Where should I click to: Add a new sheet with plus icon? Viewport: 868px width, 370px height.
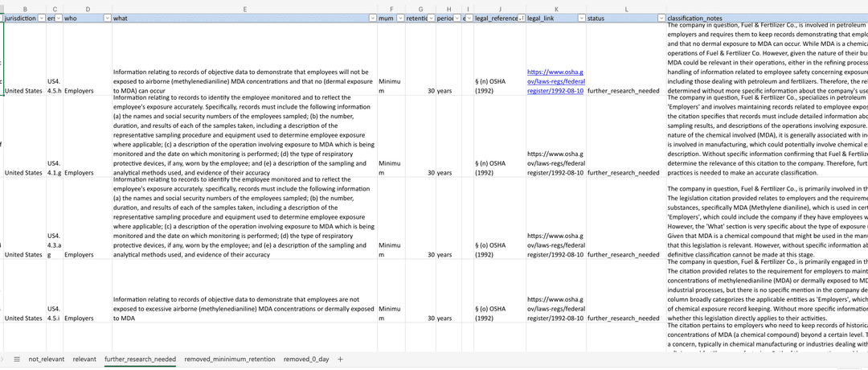tap(340, 359)
